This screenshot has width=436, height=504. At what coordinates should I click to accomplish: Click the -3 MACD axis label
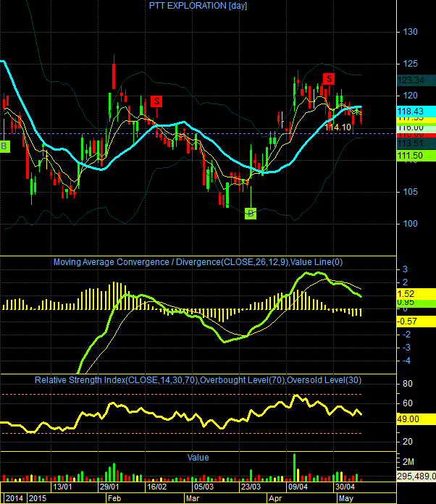coord(407,348)
